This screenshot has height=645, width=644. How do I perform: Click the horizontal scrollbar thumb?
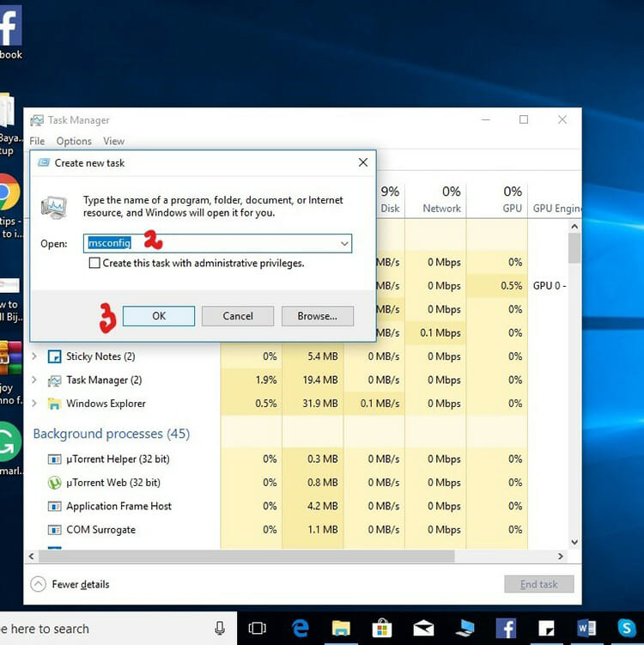[246, 557]
